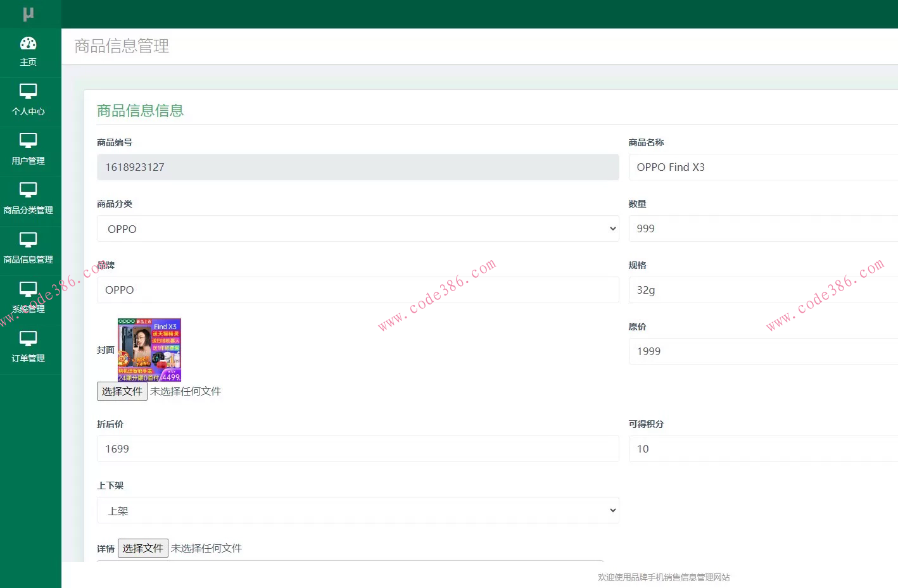The width and height of the screenshot is (898, 588).
Task: Choose file button for 封面 cover
Action: [122, 391]
